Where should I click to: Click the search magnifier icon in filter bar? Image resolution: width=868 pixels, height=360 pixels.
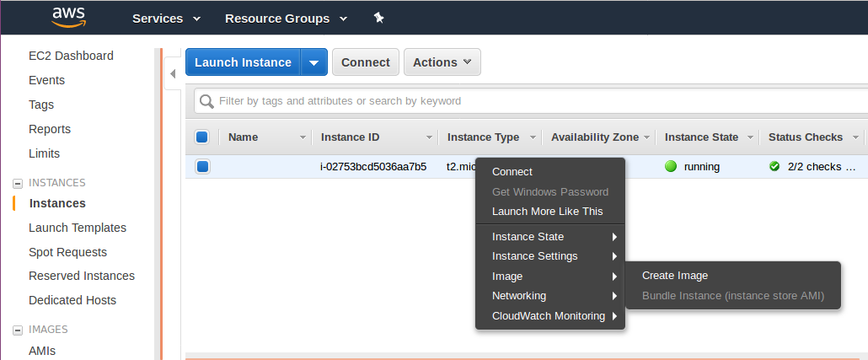206,101
